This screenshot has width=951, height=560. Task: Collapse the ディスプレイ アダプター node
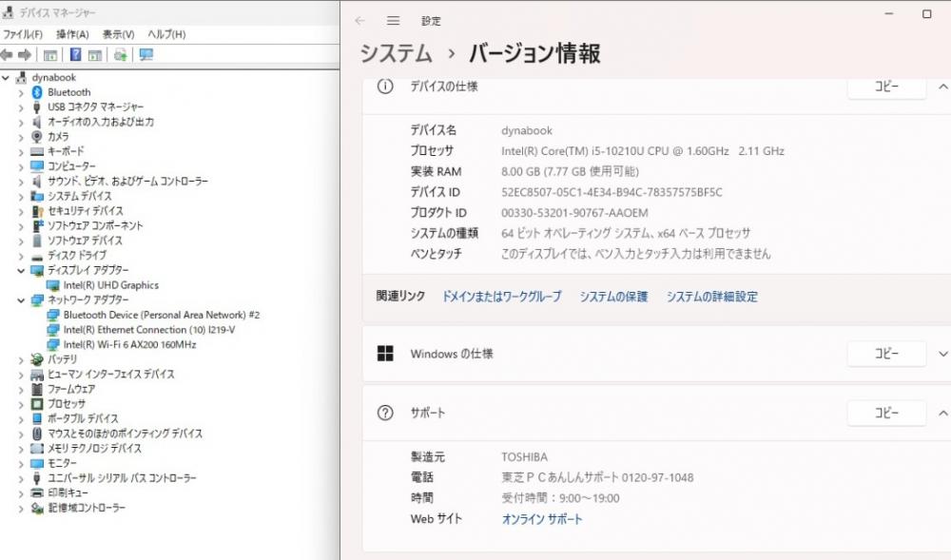(x=21, y=270)
